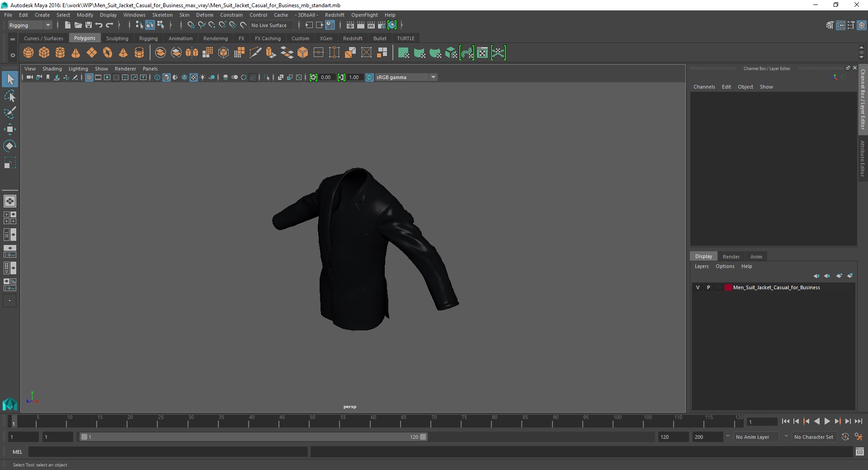Select the Polygon Sphere shelf icon
The image size is (868, 470).
(x=28, y=53)
